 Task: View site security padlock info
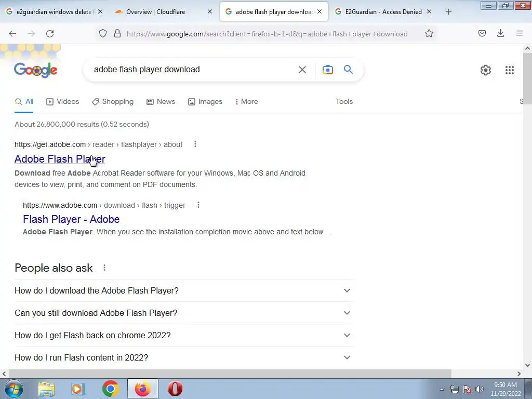[x=117, y=34]
